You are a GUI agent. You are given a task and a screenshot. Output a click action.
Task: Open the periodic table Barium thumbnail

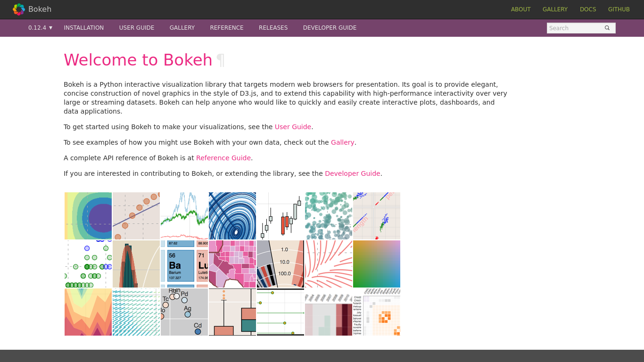tap(184, 264)
